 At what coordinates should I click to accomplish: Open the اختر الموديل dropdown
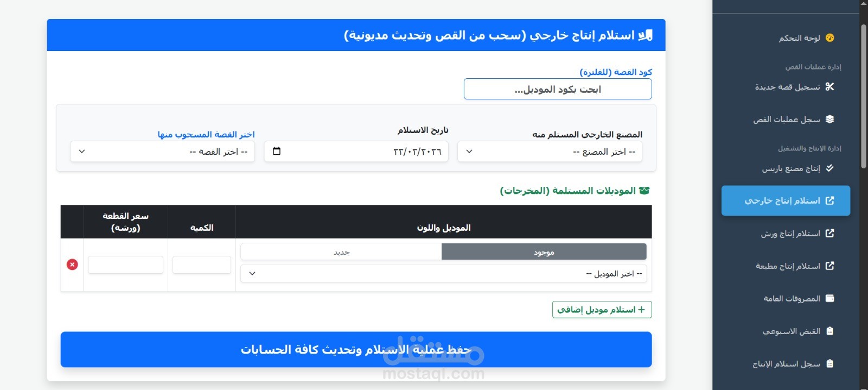point(443,274)
